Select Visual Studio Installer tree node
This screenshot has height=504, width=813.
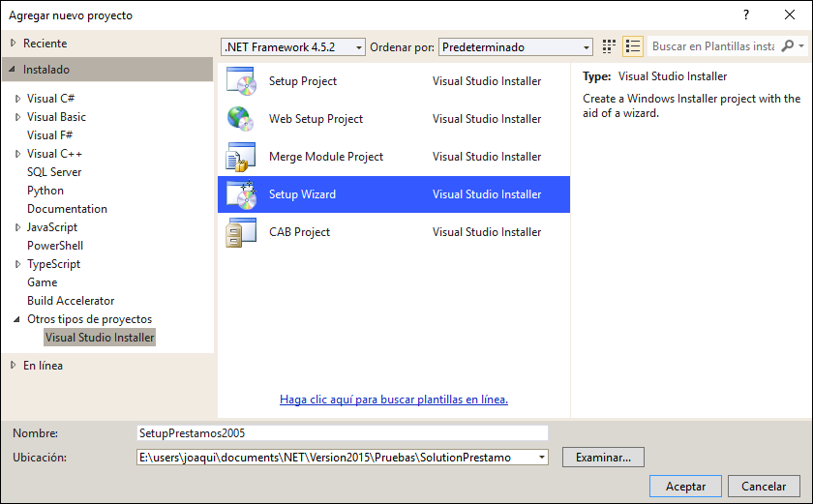100,338
